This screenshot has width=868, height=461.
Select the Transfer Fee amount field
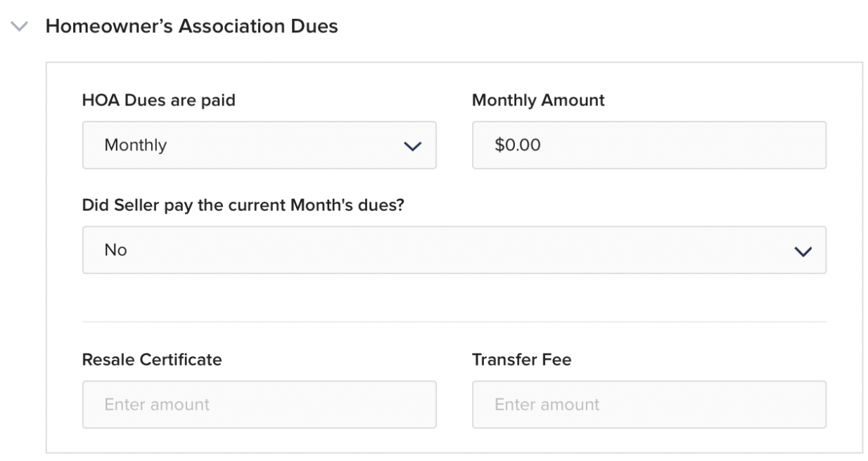coord(649,405)
